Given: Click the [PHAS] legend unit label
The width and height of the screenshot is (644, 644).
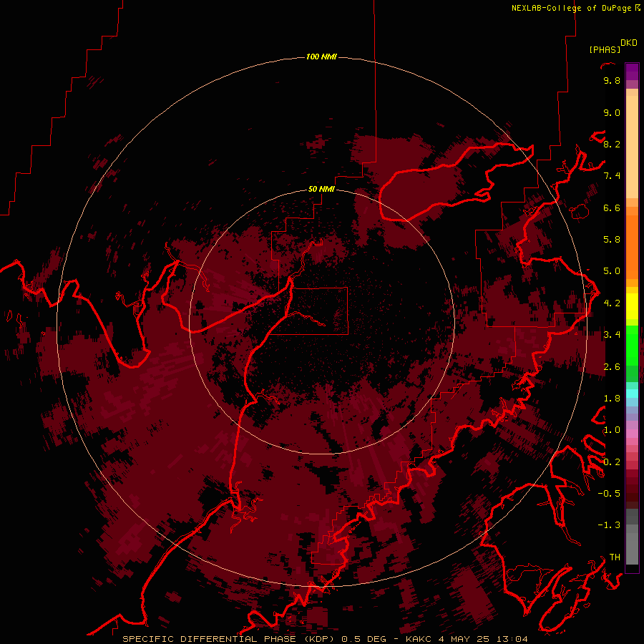Looking at the screenshot, I should pyautogui.click(x=605, y=49).
